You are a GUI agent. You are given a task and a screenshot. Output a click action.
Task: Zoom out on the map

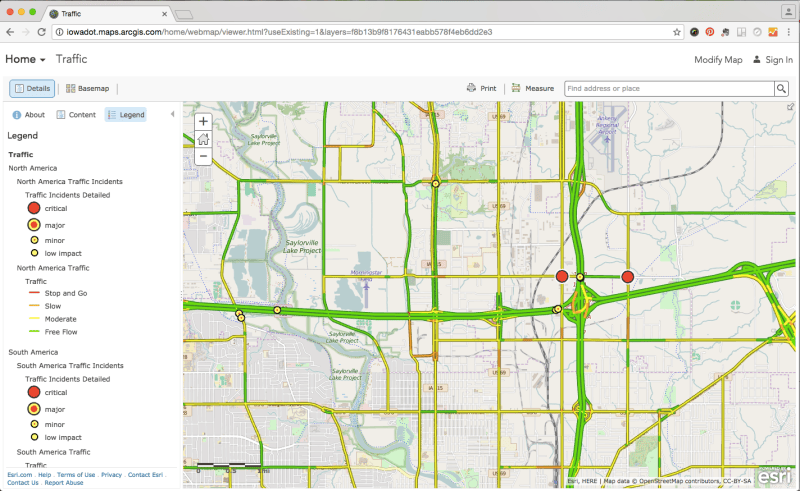[x=203, y=156]
